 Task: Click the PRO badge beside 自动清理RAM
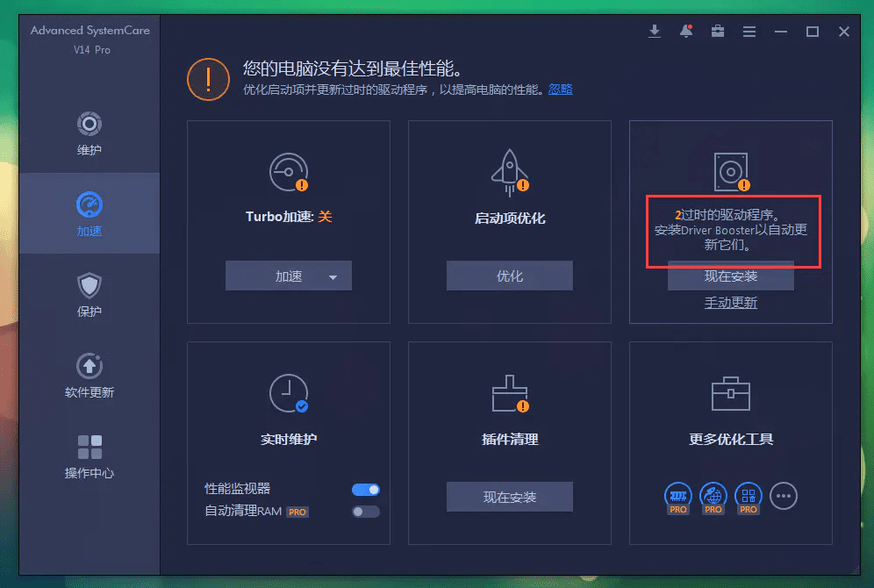coord(297,513)
